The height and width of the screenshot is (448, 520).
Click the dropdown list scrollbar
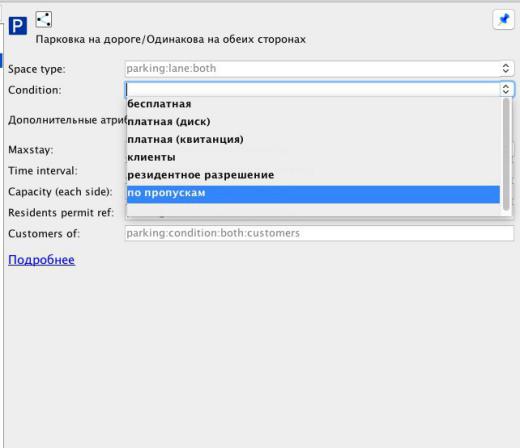(x=506, y=154)
